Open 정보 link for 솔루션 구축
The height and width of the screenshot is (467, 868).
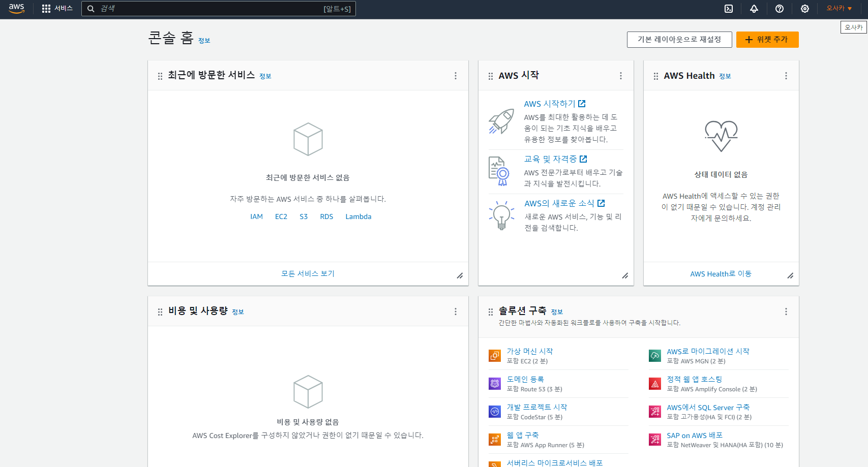tap(557, 312)
